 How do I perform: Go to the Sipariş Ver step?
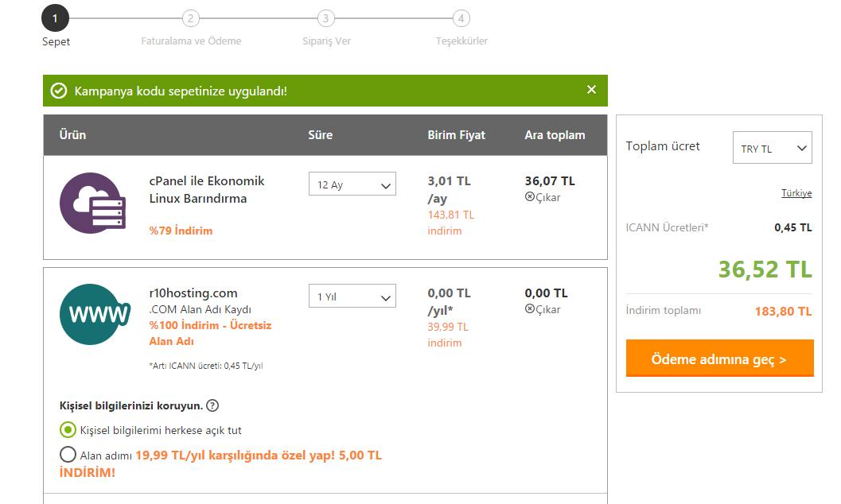point(326,41)
